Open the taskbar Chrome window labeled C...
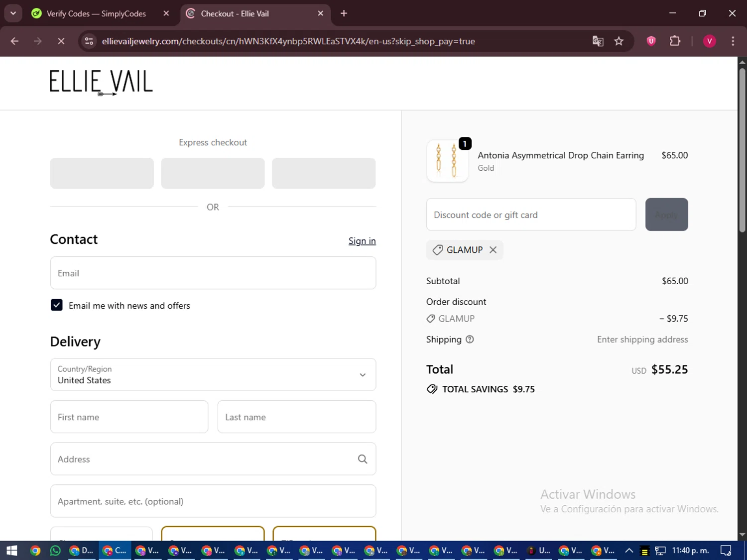Viewport: 747px width, 560px height. click(115, 551)
